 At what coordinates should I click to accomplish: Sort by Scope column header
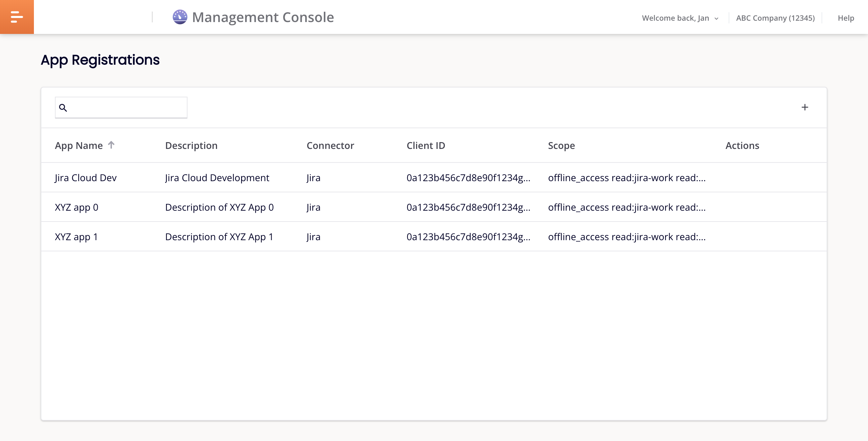pos(561,146)
